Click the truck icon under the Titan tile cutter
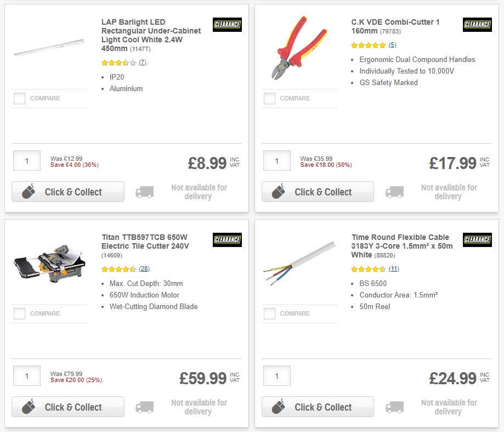 (x=145, y=407)
